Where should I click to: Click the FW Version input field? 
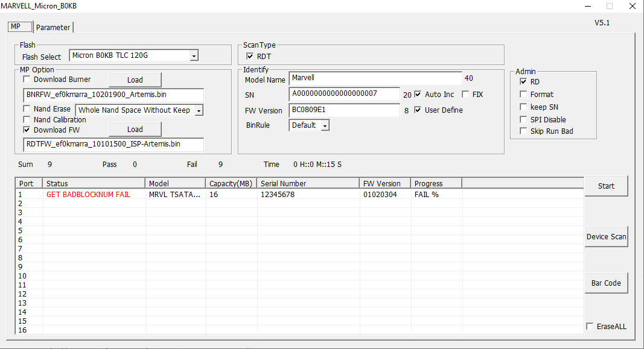(x=344, y=110)
